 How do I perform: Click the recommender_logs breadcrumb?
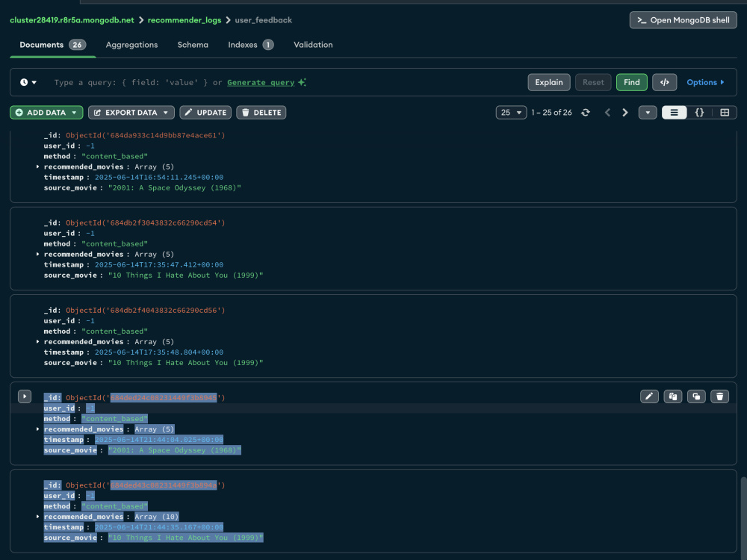(x=185, y=20)
